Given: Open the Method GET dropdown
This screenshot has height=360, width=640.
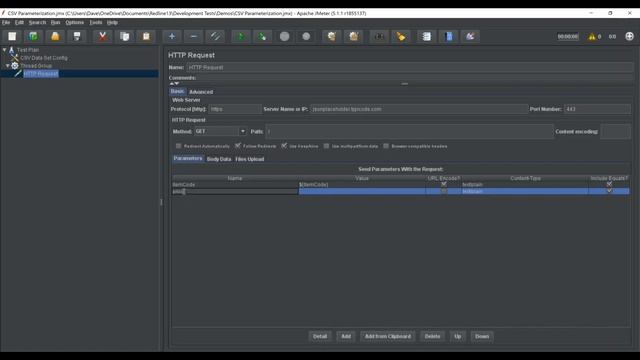Looking at the screenshot, I should tap(242, 131).
